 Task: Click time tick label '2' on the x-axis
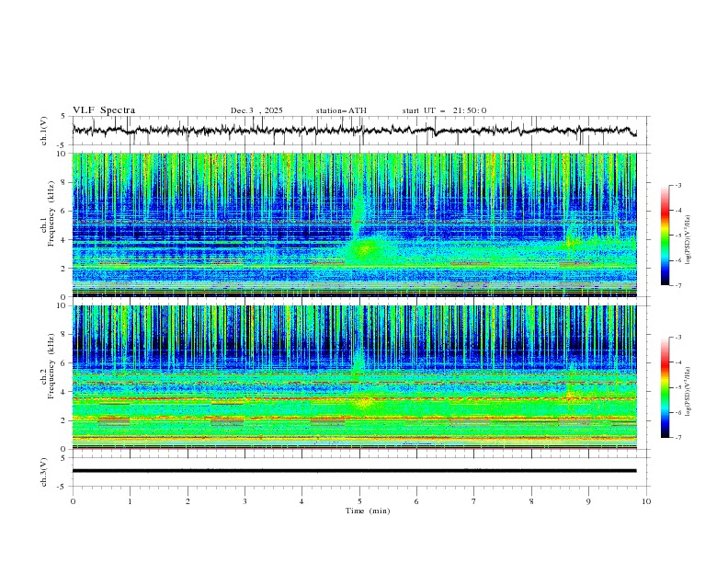coord(188,501)
